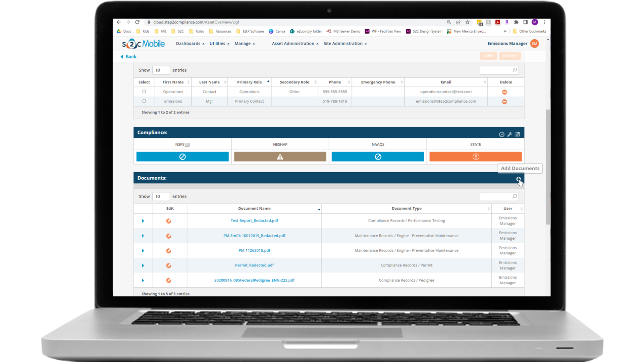Viewport: 644px width, 362px height.
Task: Click the NAAQS compliance status icon
Action: pyautogui.click(x=378, y=157)
